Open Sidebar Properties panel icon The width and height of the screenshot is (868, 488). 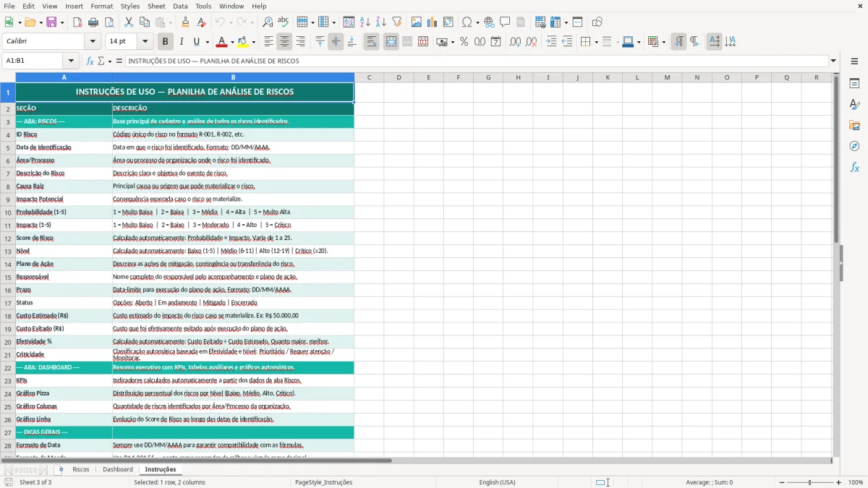pyautogui.click(x=854, y=84)
